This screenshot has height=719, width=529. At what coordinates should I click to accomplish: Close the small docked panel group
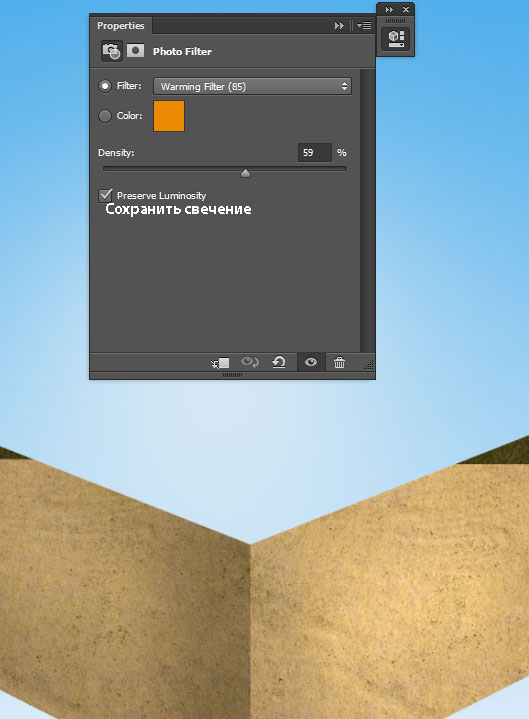click(406, 9)
